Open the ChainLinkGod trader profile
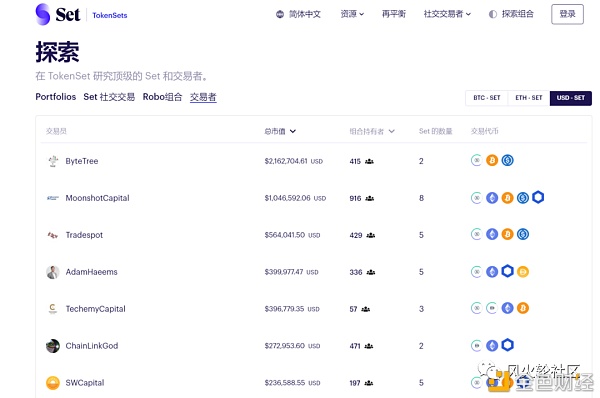Viewport: 600px width, 398px height. pos(92,346)
